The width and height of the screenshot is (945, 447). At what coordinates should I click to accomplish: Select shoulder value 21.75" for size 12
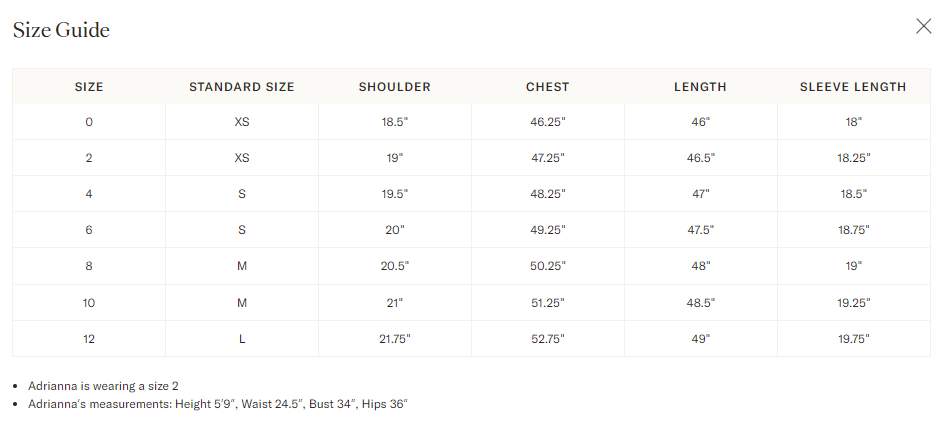tap(395, 339)
